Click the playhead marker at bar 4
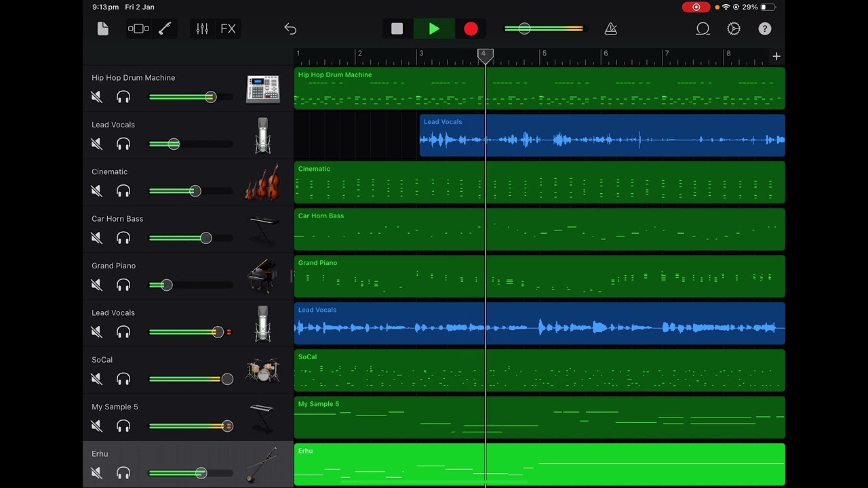Screen dimensions: 868x488 click(485, 56)
